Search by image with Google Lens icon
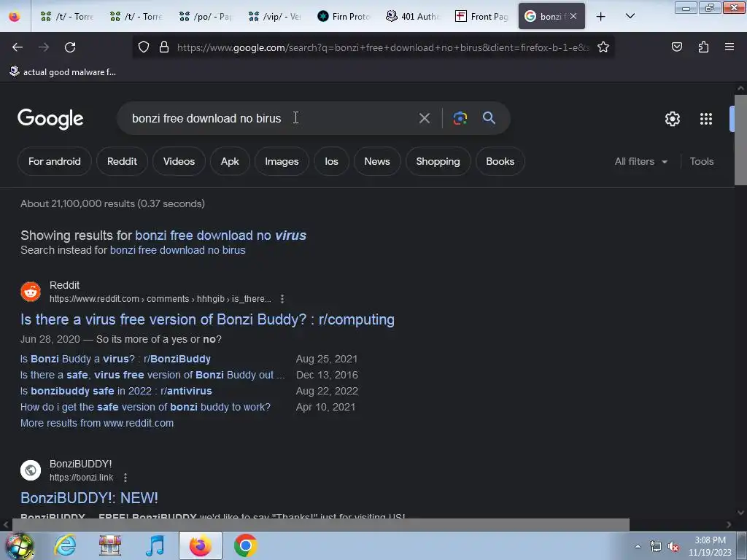This screenshot has height=560, width=747. 460,118
